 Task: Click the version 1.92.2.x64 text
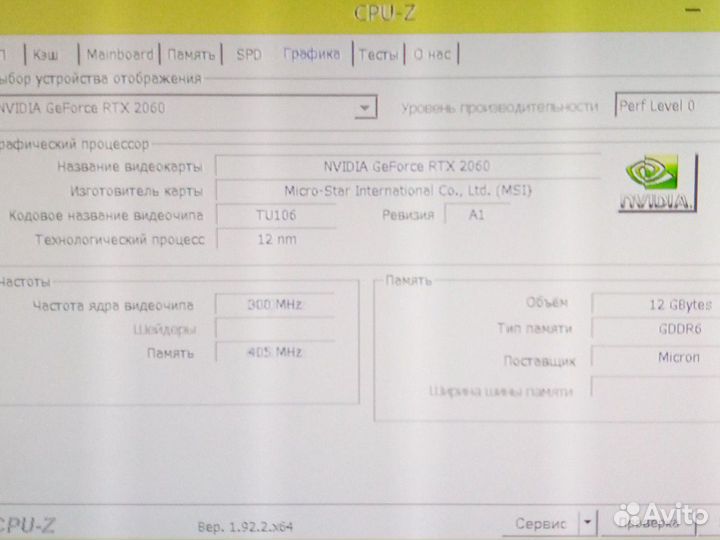[245, 526]
